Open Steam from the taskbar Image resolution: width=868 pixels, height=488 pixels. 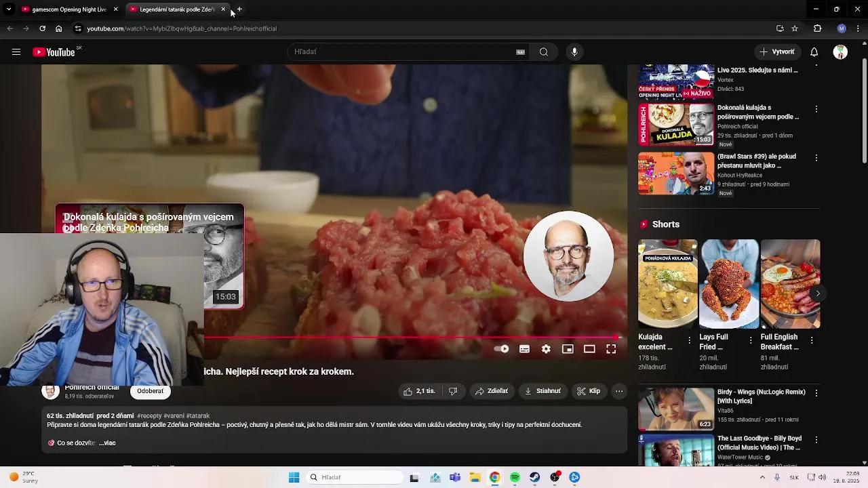pos(535,477)
